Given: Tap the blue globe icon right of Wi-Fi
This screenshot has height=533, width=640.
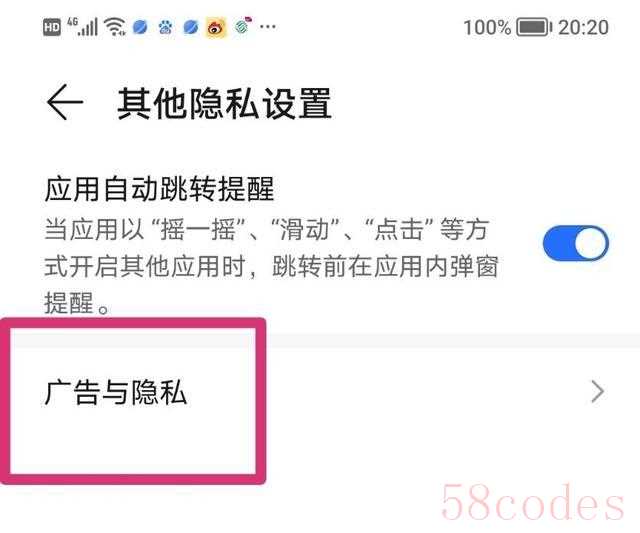Looking at the screenshot, I should coord(140,27).
